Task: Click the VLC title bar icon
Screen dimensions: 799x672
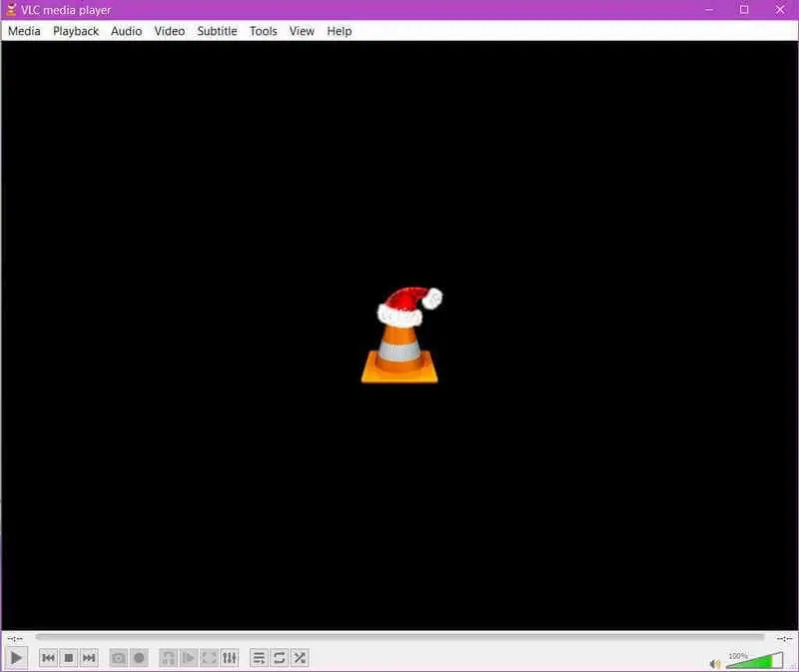Action: point(11,9)
